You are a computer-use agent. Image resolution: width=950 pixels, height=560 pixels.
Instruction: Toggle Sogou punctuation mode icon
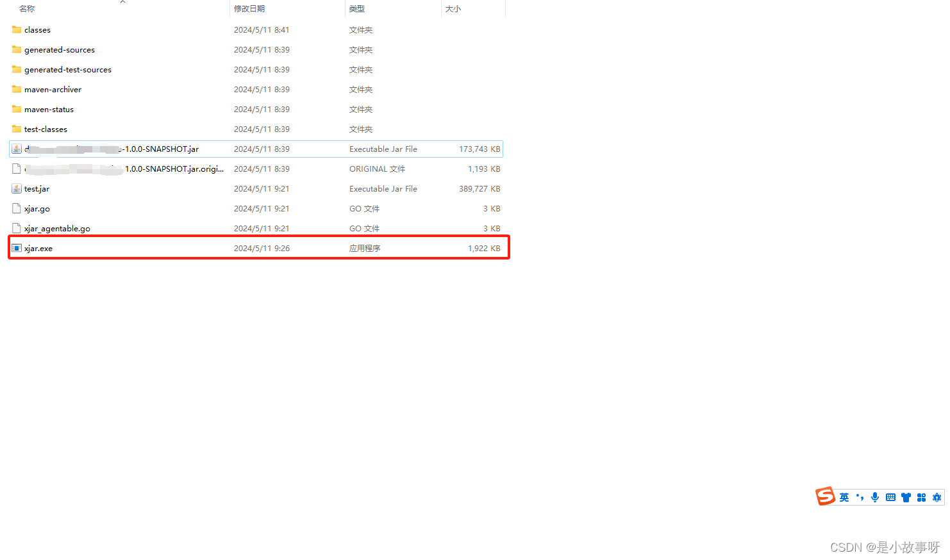point(860,497)
